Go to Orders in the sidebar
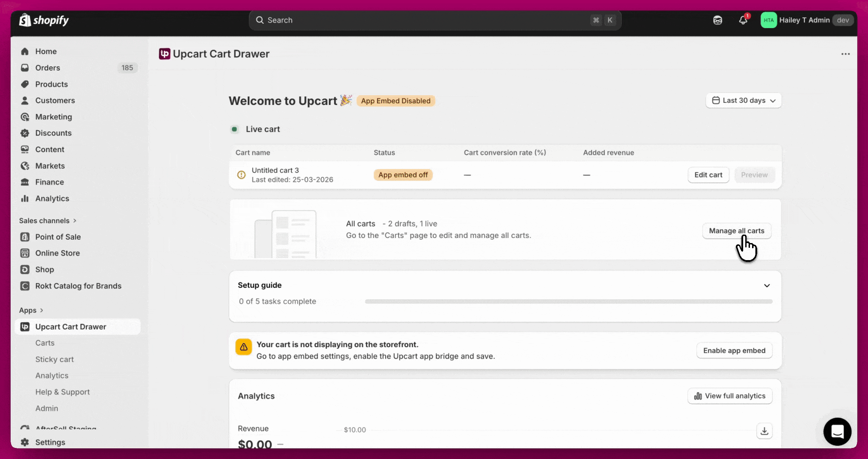This screenshot has height=459, width=868. coord(48,68)
